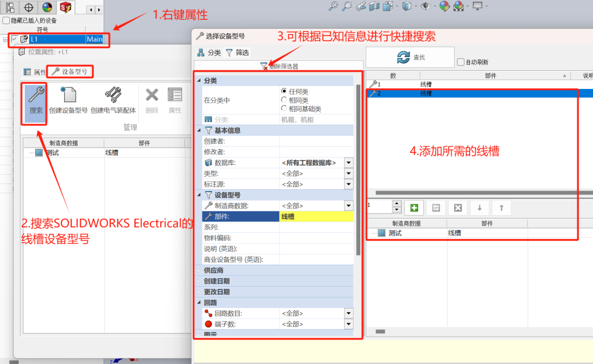The width and height of the screenshot is (593, 364).
Task: Open the 数据库 dropdown showing 所有工程数据库
Action: pos(348,163)
